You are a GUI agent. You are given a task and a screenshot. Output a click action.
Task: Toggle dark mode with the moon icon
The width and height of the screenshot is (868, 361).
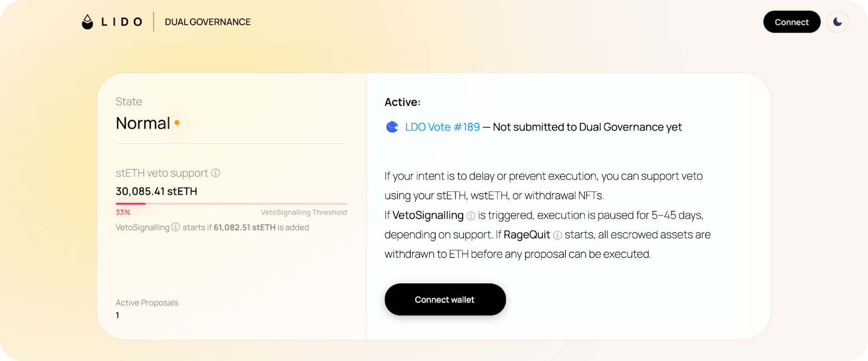click(838, 22)
